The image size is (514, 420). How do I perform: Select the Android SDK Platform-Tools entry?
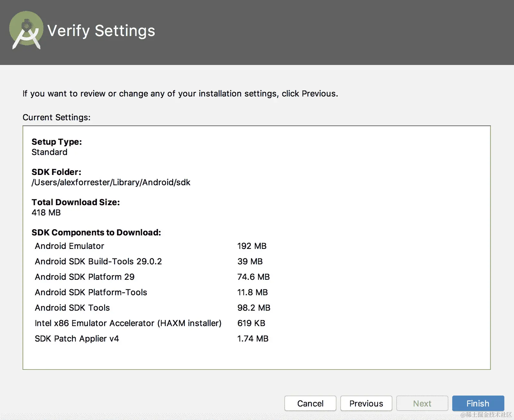(x=91, y=292)
